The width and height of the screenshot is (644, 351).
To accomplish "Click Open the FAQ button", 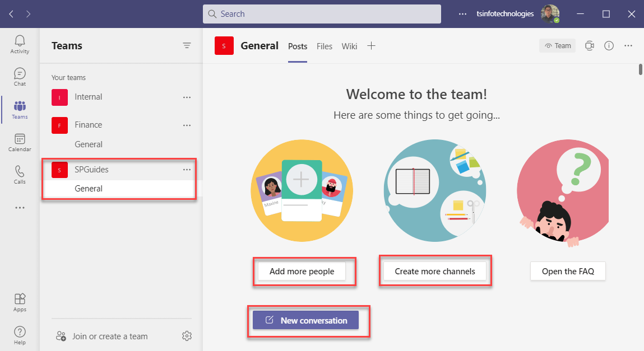I will 568,271.
